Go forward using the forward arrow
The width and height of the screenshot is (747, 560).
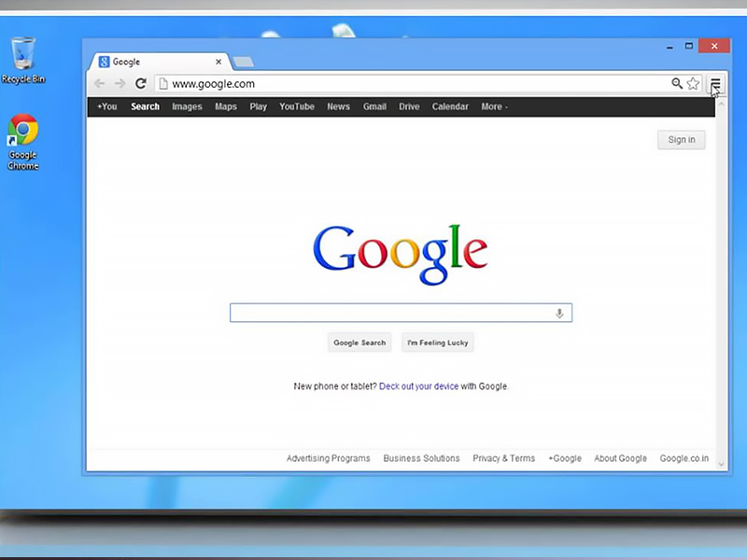pyautogui.click(x=120, y=84)
